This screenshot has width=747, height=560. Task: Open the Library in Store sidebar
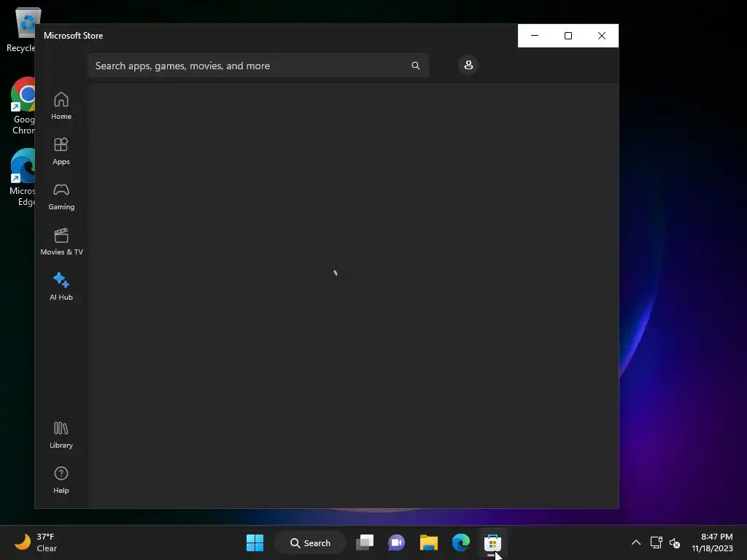tap(61, 435)
